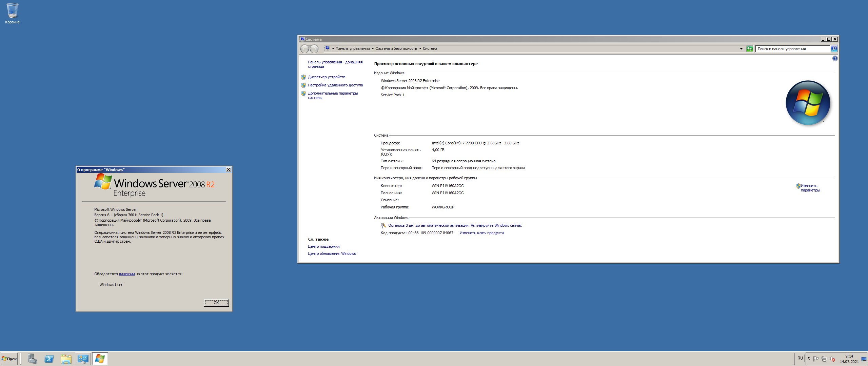Open the network status tray icon
The height and width of the screenshot is (366, 868).
pos(824,359)
